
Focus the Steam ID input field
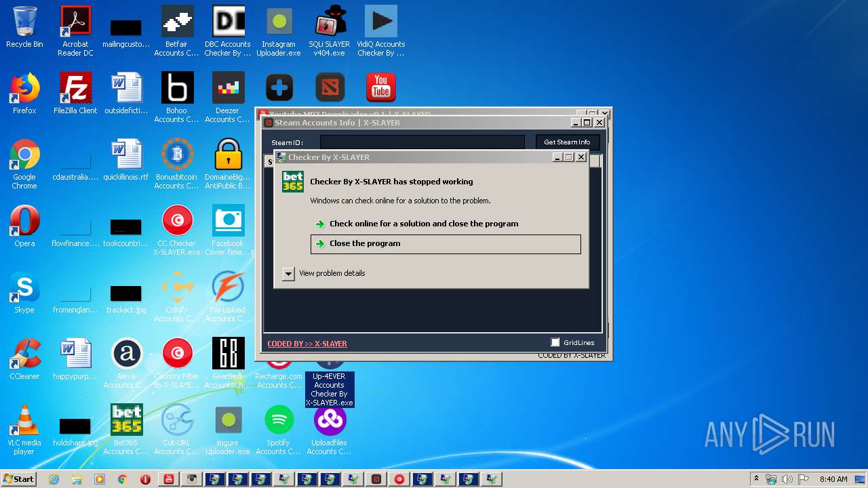(x=422, y=142)
